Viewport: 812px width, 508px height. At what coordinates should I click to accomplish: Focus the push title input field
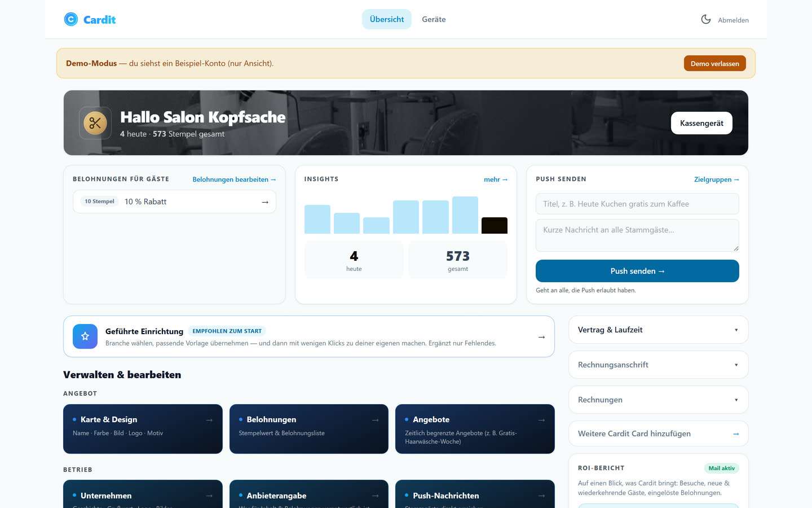coord(637,204)
